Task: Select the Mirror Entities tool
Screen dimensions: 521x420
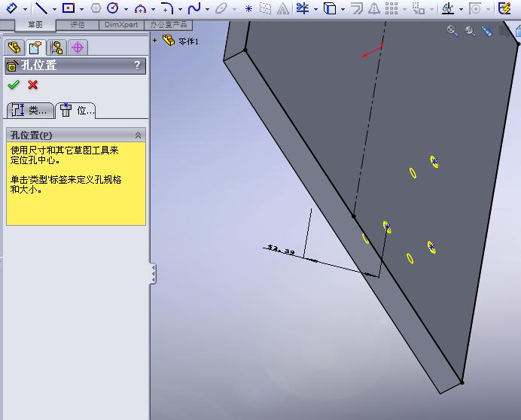Action: 374,8
